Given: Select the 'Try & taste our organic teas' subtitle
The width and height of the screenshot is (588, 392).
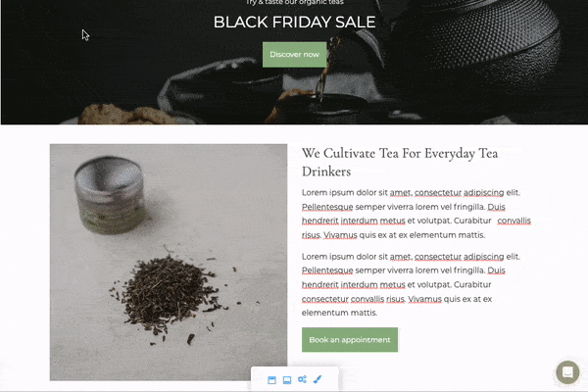Looking at the screenshot, I should (294, 2).
